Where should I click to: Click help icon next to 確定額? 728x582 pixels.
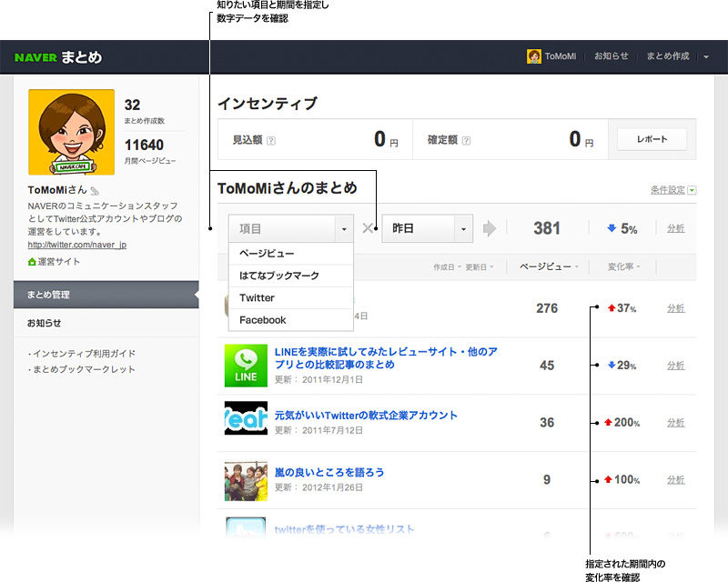(466, 141)
